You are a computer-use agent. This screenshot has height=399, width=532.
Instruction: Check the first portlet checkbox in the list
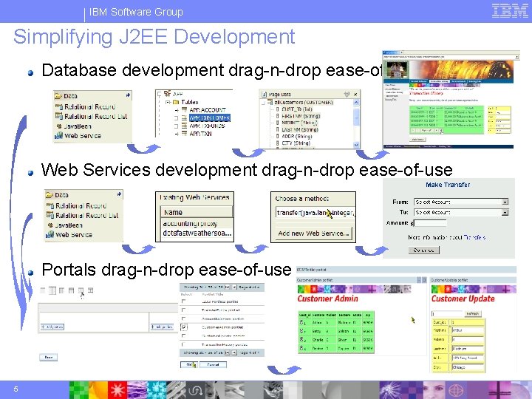[x=183, y=301]
